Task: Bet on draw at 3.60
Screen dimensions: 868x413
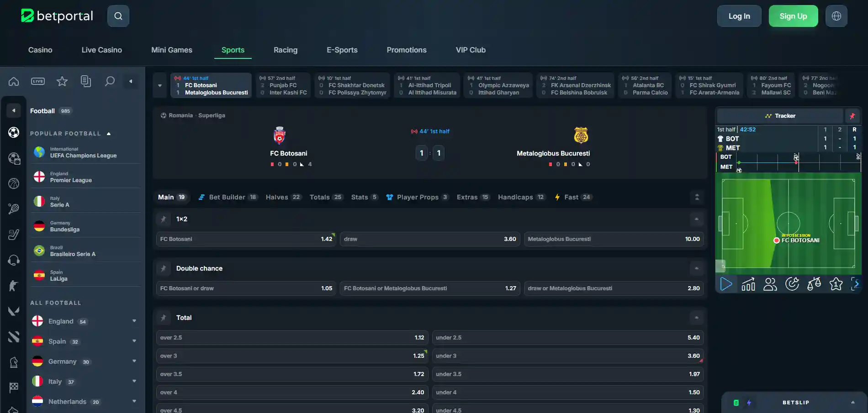Action: click(430, 239)
